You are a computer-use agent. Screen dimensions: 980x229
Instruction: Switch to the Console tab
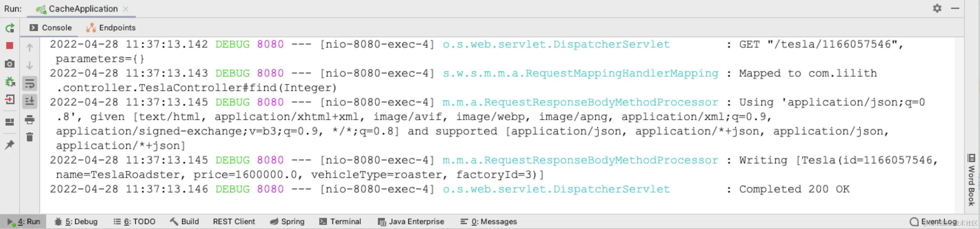coord(51,28)
